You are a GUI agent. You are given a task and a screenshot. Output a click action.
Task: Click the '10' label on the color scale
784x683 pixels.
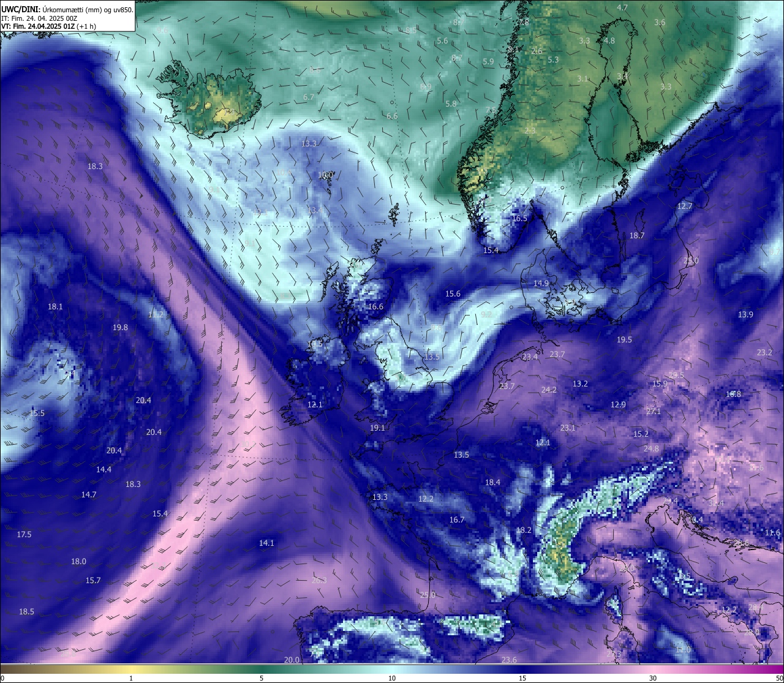tap(392, 677)
